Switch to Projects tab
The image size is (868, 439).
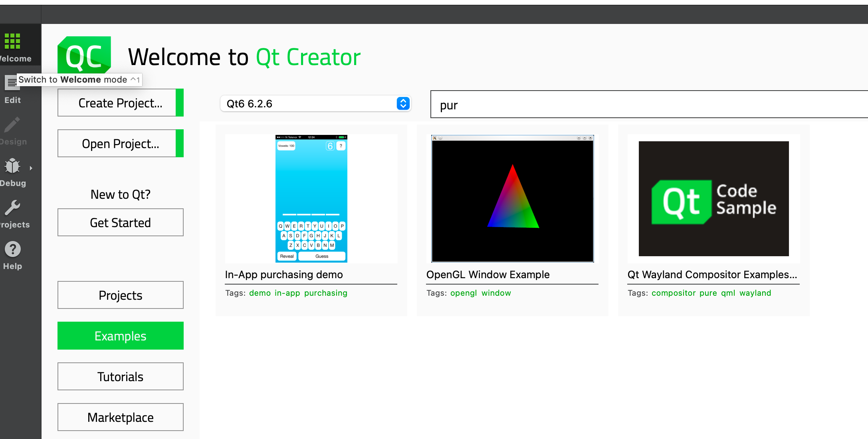pos(121,295)
